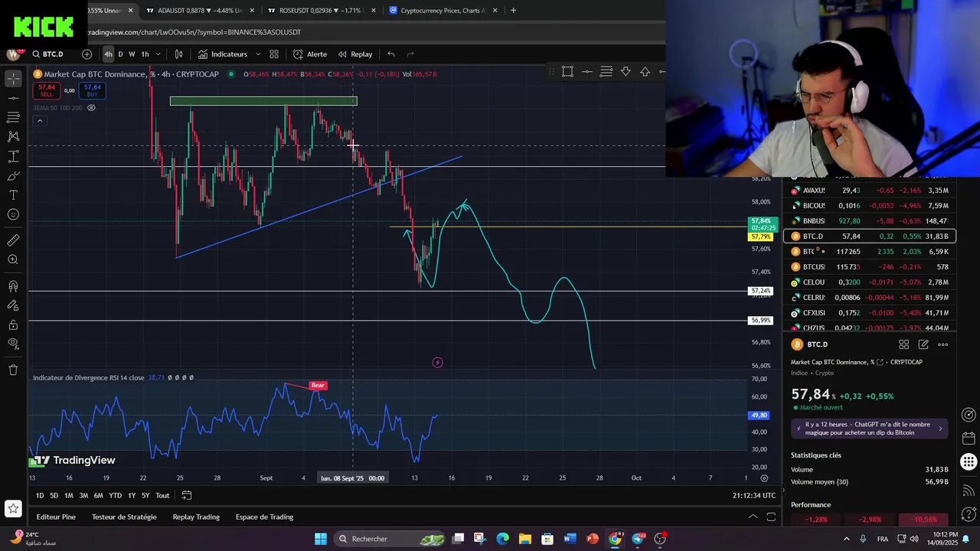This screenshot has width=980, height=551.
Task: Open chart settings gear near time axis
Action: (764, 478)
